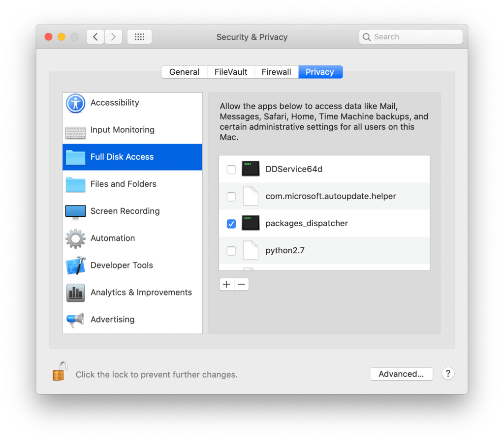The height and width of the screenshot is (442, 504).
Task: Select the com.microsoft.autoupdate.helper name text
Action: coord(331,196)
